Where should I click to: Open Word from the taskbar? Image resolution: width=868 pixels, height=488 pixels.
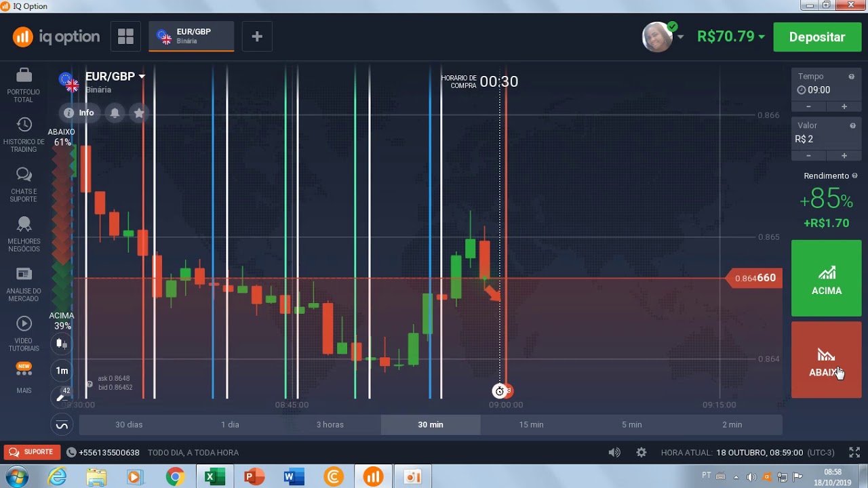[294, 477]
